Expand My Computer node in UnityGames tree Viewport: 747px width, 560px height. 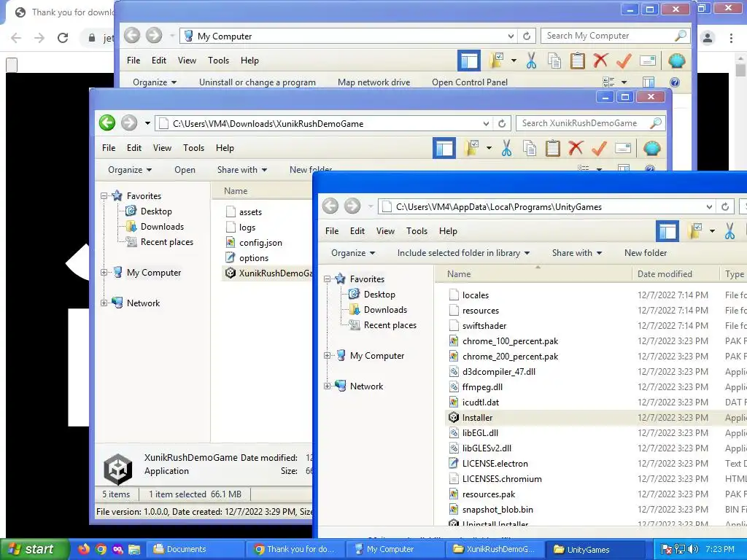point(327,356)
